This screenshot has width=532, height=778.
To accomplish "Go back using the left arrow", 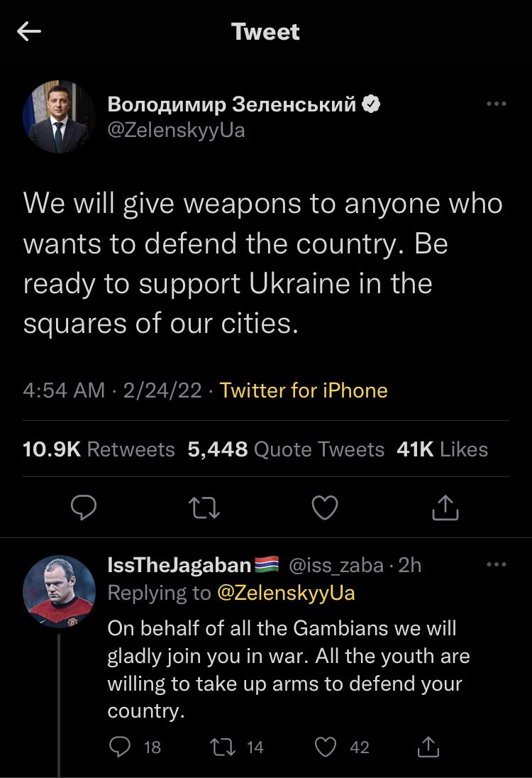I will (x=29, y=32).
